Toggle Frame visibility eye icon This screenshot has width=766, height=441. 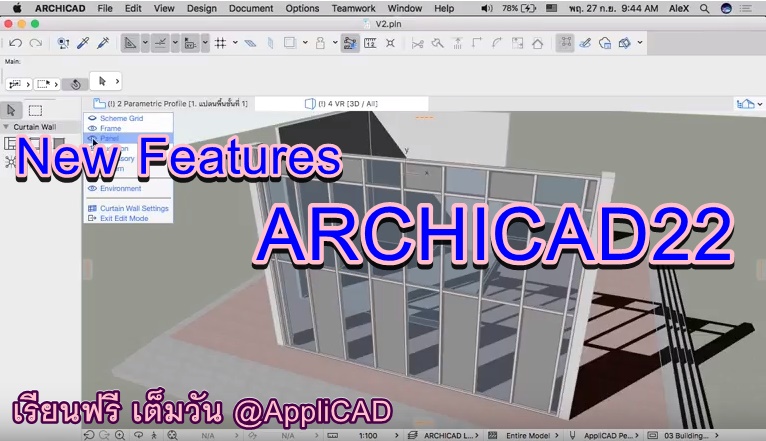point(92,128)
